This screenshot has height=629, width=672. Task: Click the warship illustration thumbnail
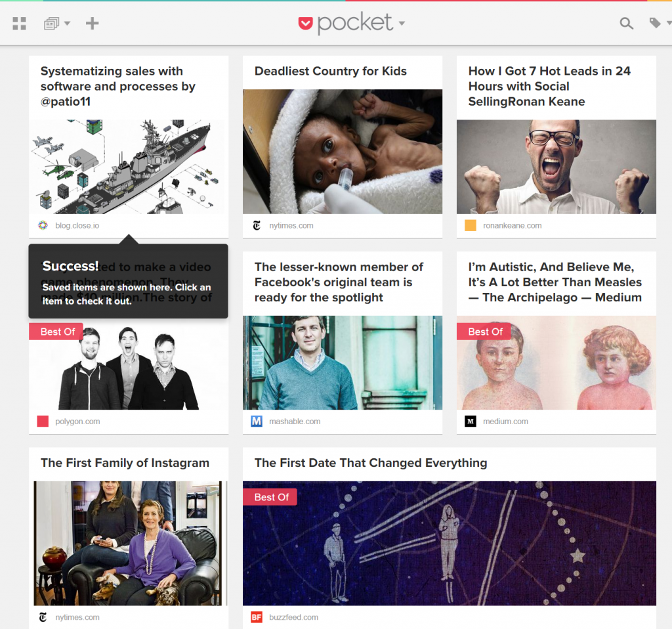coord(129,167)
